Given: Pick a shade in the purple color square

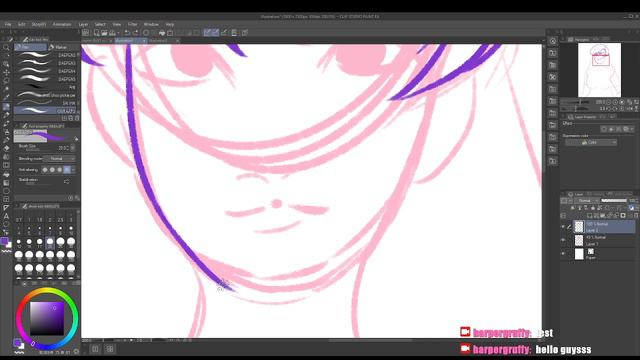Looking at the screenshot, I should (x=47, y=318).
